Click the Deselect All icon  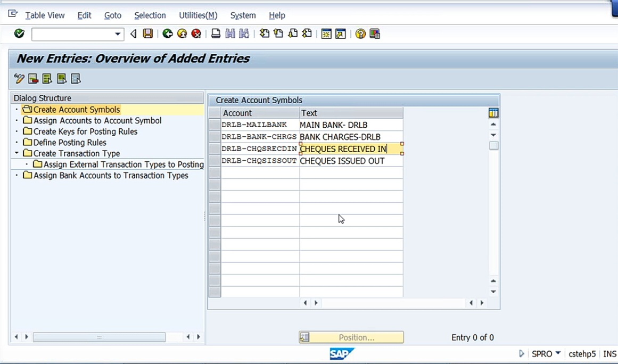click(x=76, y=79)
